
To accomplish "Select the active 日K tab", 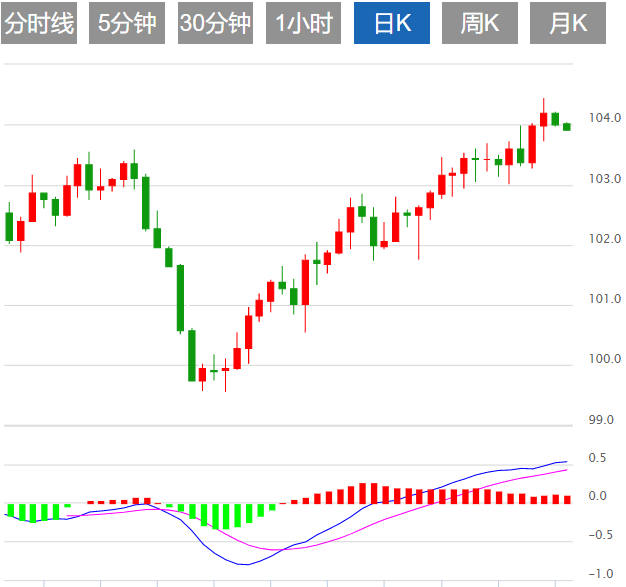I will [x=393, y=24].
